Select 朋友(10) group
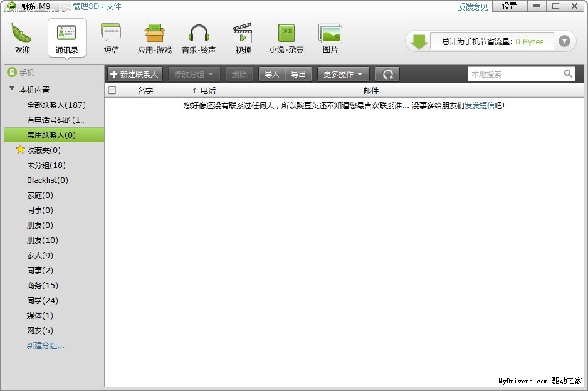 (x=54, y=240)
